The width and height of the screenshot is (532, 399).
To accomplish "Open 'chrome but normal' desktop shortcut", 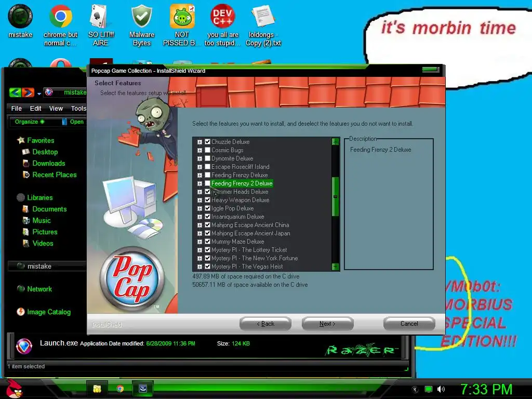I will pyautogui.click(x=60, y=25).
